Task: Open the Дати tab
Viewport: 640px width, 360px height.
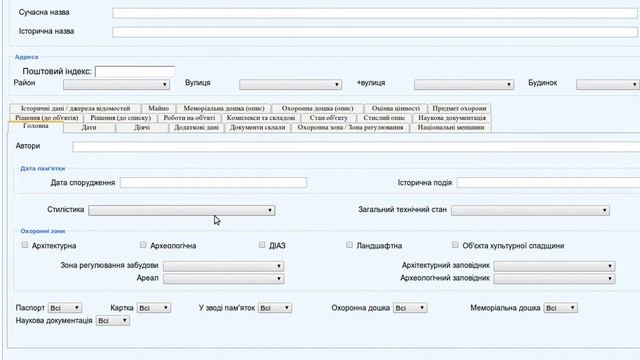Action: [89, 127]
